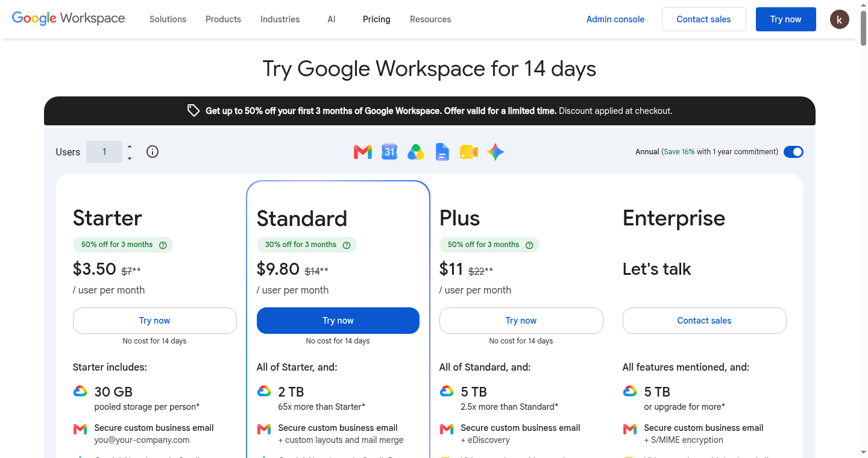This screenshot has width=868, height=458.
Task: Click 'or upgrade for more*' text
Action: (x=685, y=407)
